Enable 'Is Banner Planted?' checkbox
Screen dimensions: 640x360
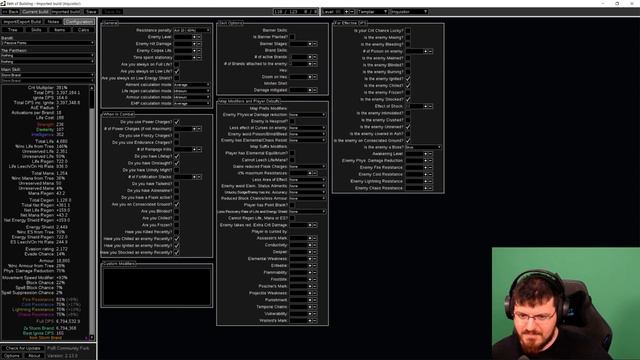point(292,37)
